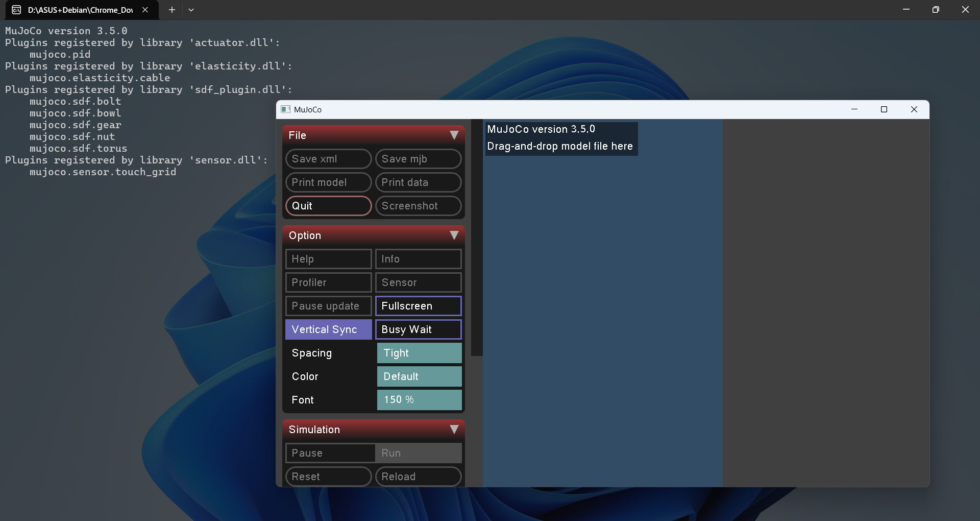Change the Color setting from Default

click(419, 376)
